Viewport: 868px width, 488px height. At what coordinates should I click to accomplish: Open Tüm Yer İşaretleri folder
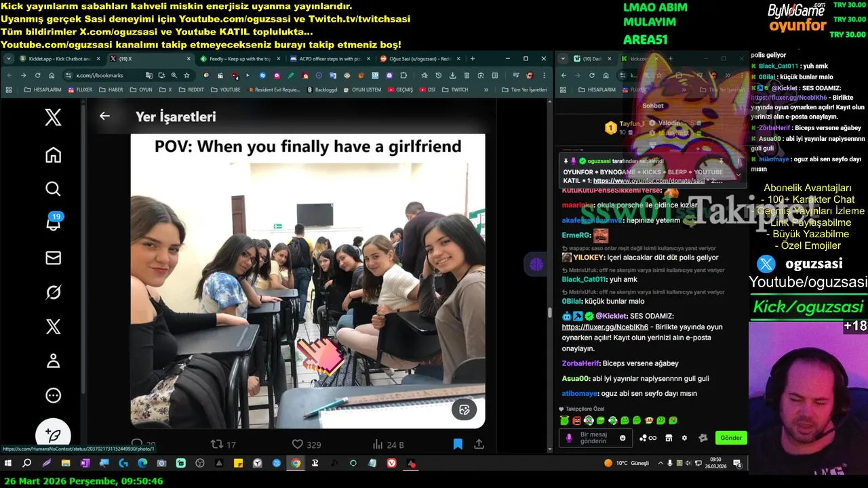point(524,89)
